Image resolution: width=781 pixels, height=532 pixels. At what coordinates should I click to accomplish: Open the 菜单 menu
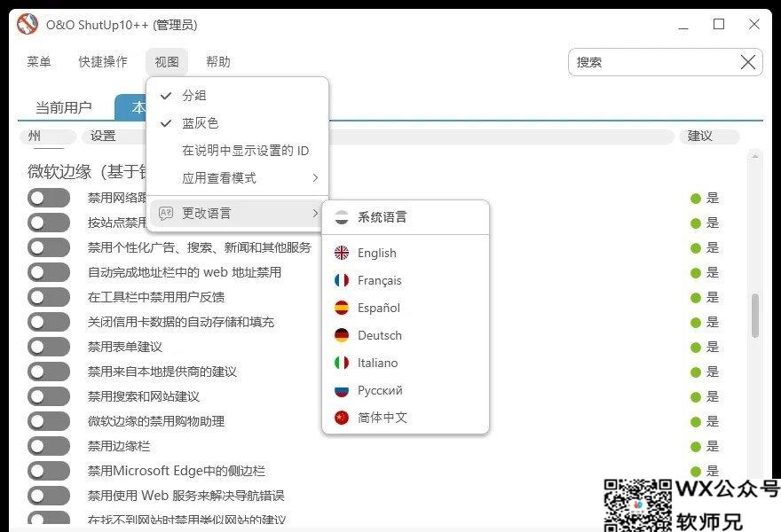pyautogui.click(x=39, y=62)
